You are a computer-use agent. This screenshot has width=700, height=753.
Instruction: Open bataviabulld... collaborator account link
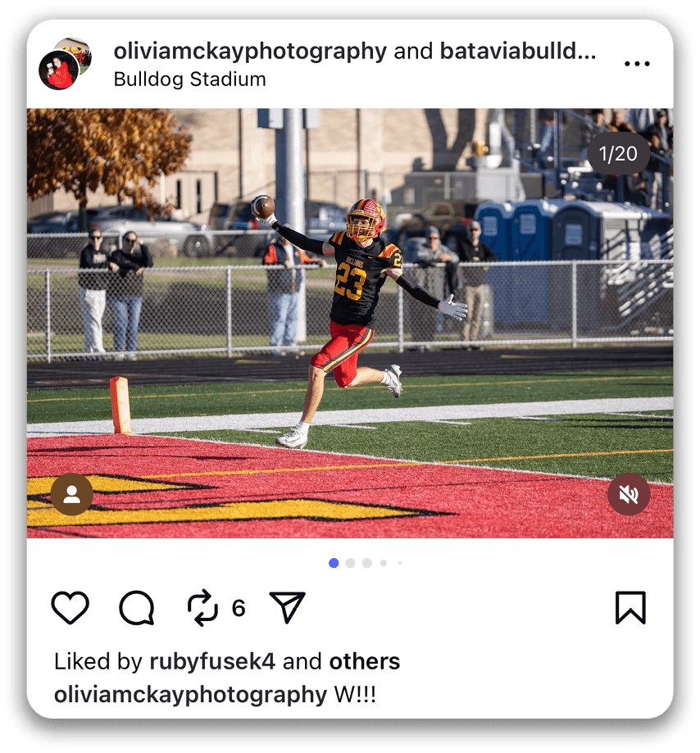click(518, 51)
